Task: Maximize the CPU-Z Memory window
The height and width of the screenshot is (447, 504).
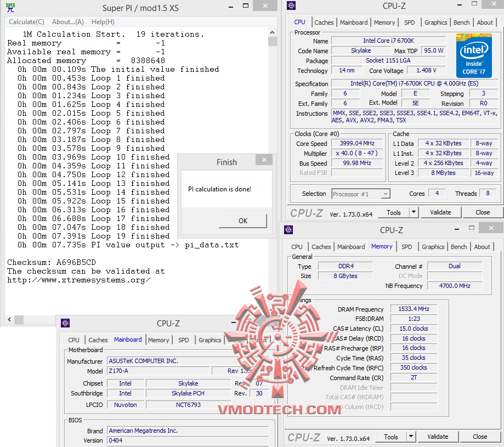Action: (472, 228)
